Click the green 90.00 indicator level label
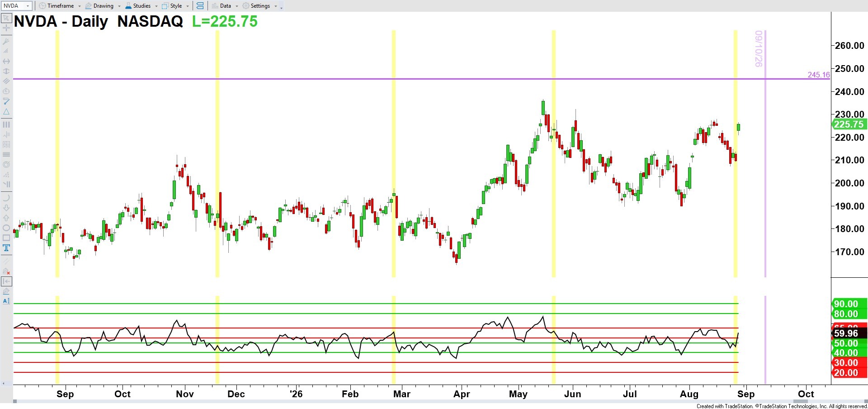Screen dimensions: 868x409 coord(849,304)
